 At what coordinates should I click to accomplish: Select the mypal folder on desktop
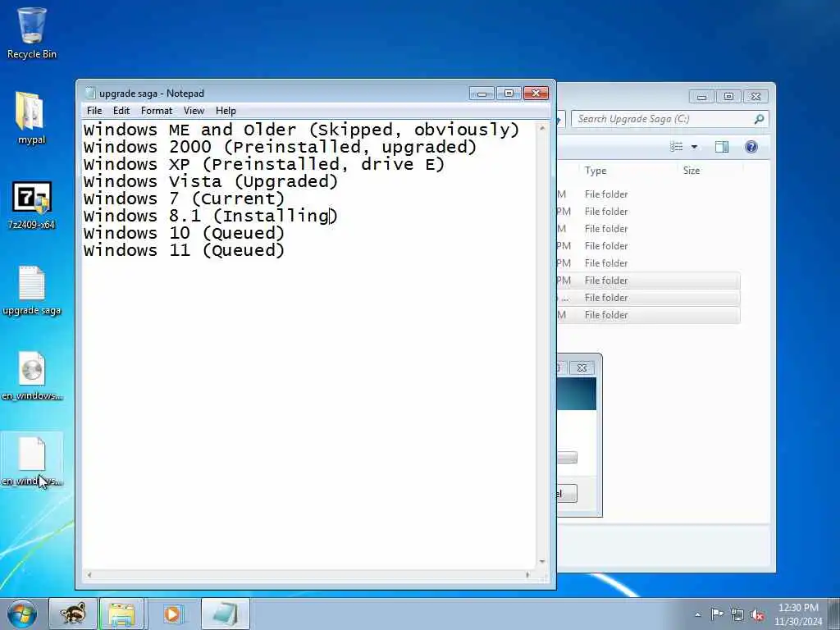coord(32,118)
